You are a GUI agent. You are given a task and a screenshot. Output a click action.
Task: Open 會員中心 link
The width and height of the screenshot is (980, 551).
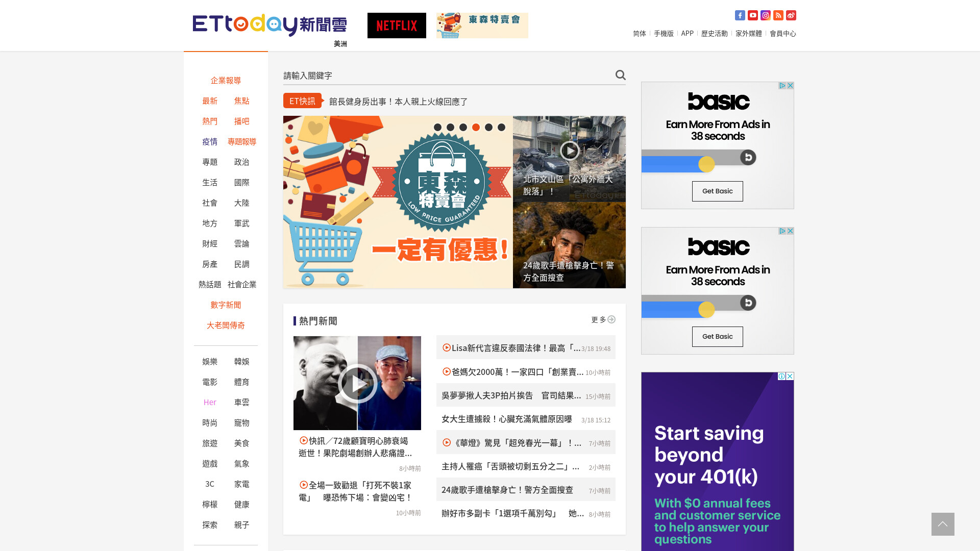pos(783,33)
